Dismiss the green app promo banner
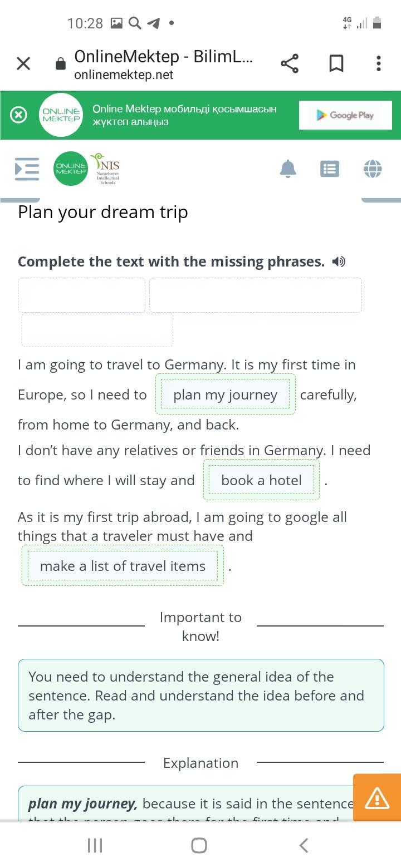 pos(18,115)
